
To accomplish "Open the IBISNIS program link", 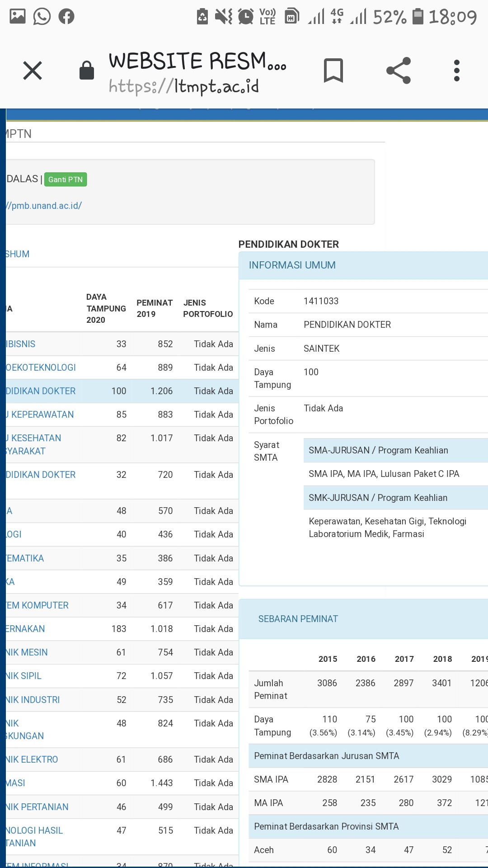I will (x=21, y=344).
